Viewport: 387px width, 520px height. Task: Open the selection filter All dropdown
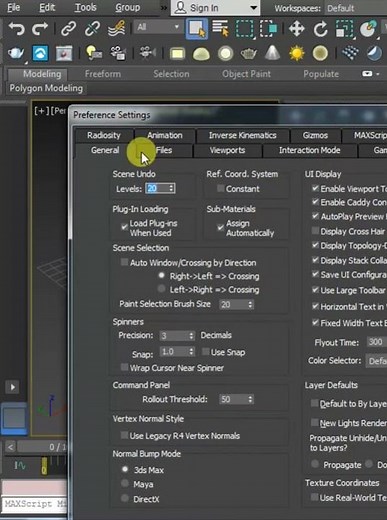[x=158, y=27]
